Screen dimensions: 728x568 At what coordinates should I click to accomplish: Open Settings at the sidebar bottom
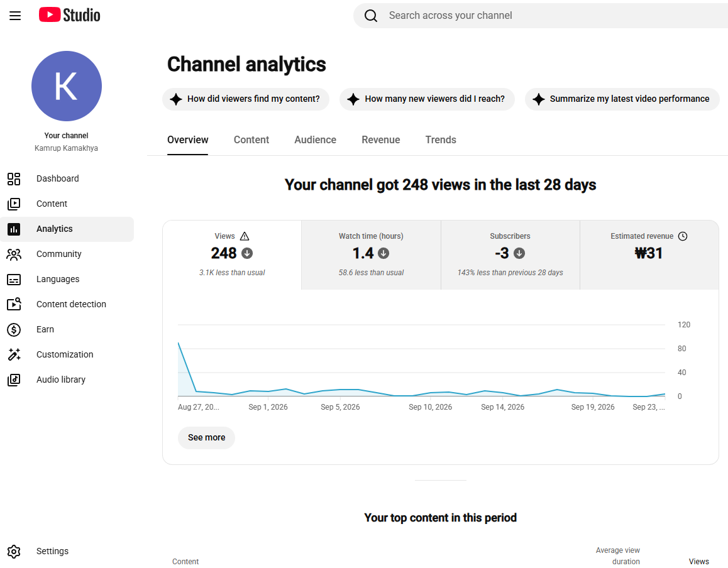pyautogui.click(x=67, y=551)
